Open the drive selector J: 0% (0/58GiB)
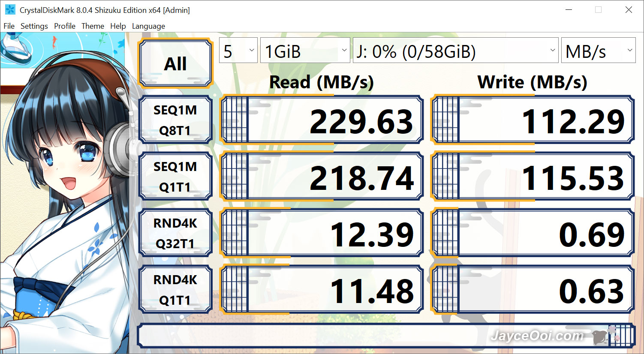 point(456,51)
